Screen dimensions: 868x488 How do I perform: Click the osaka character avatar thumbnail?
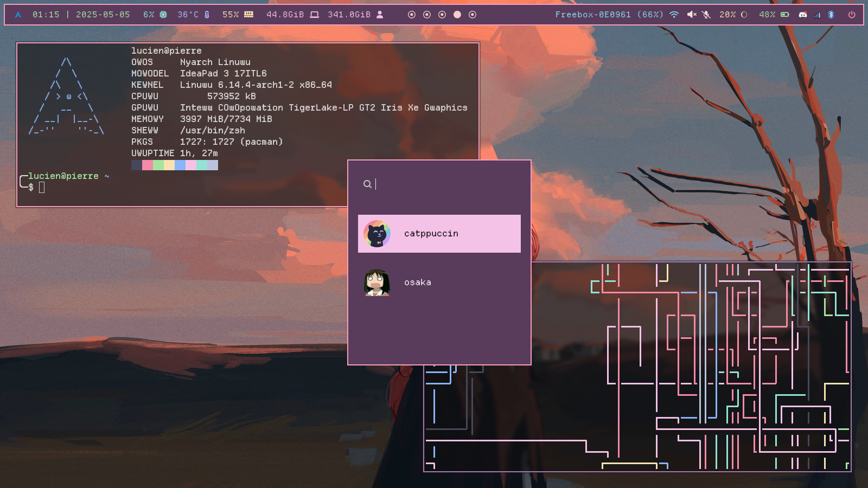click(377, 282)
